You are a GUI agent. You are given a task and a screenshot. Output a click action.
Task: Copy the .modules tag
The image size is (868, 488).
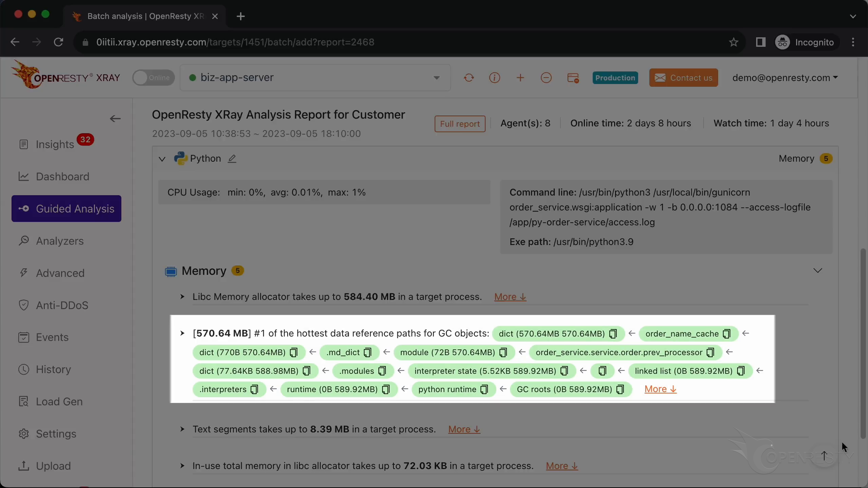[382, 371]
